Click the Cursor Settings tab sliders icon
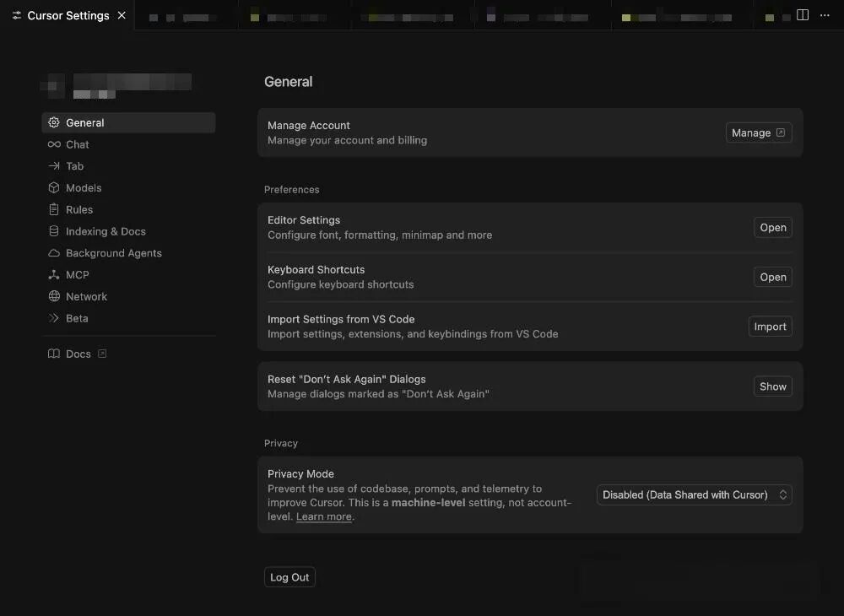 pos(17,15)
